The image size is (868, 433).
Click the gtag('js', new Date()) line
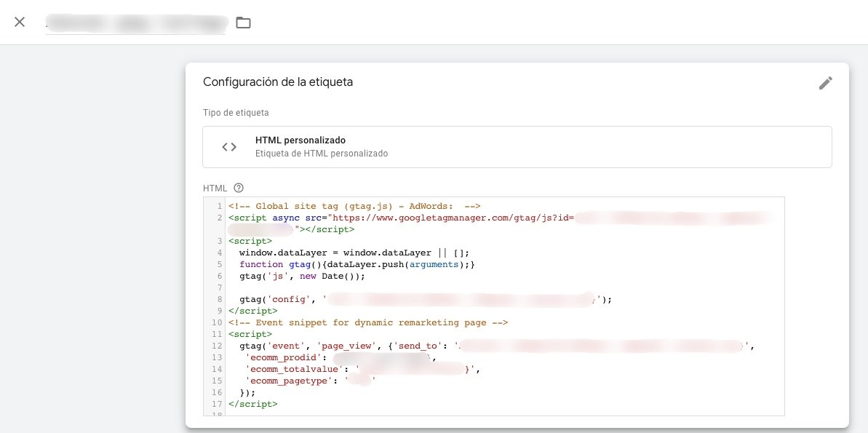coord(302,276)
